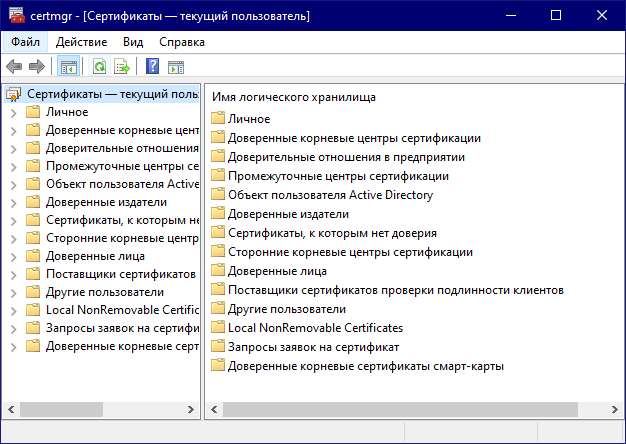Click folder icon of Объект пользователя Active Directory in list

tap(218, 194)
